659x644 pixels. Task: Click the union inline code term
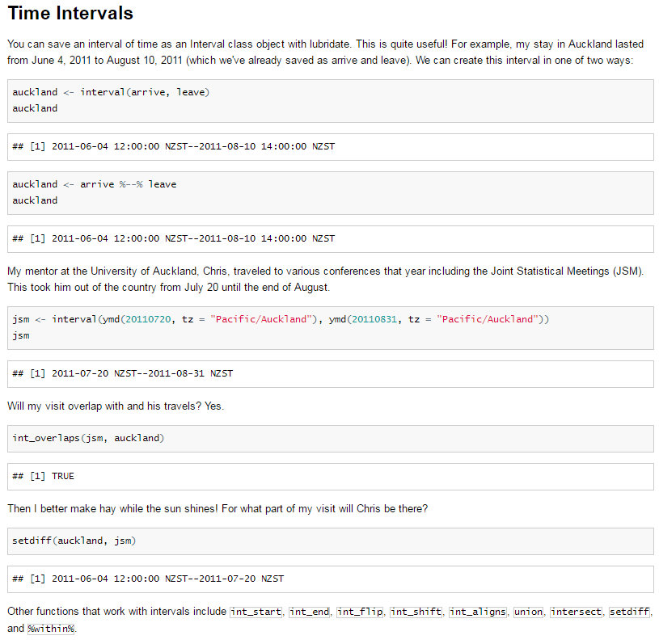528,612
